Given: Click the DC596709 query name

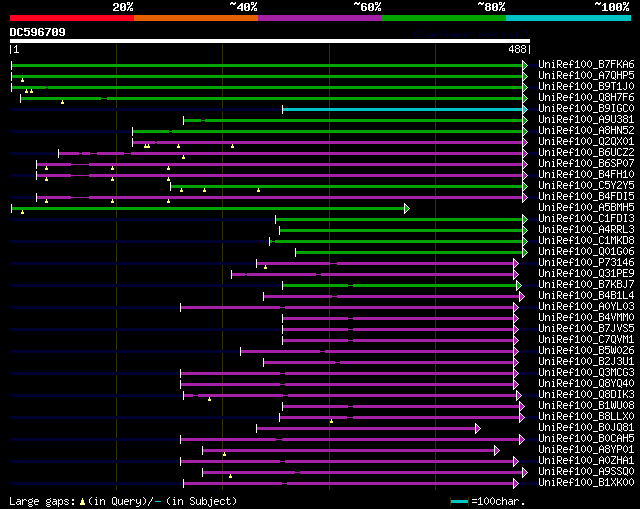Looking at the screenshot, I should [x=38, y=32].
